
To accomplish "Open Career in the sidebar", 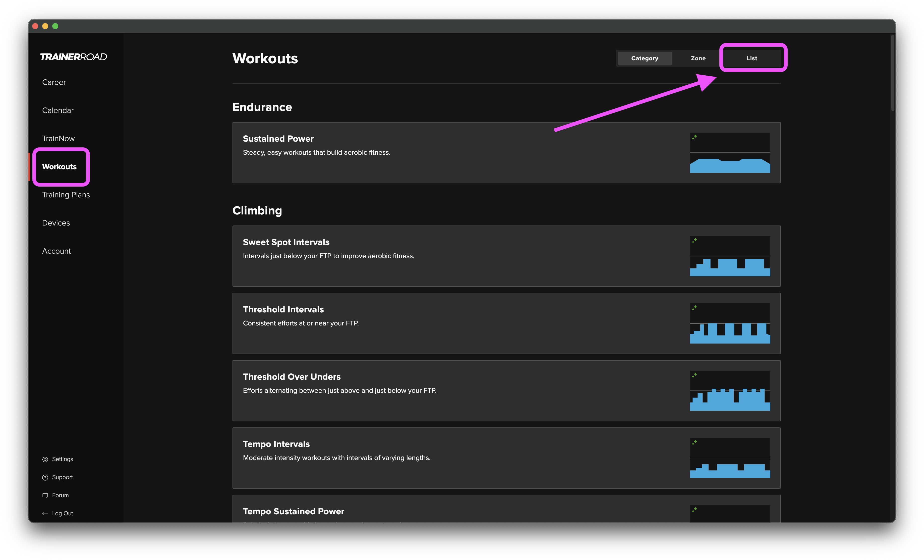I will 54,82.
